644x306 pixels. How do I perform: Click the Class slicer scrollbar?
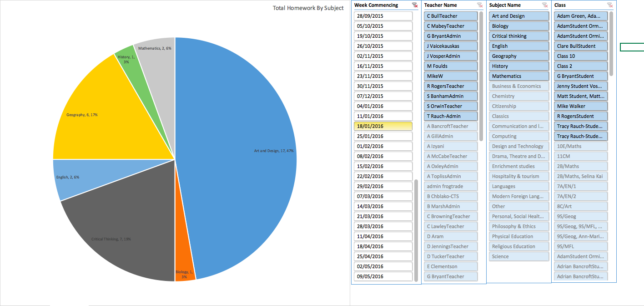(x=611, y=44)
